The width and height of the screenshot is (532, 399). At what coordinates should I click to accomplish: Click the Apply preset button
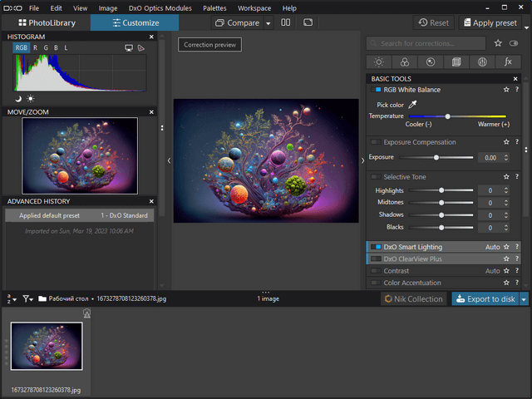490,22
